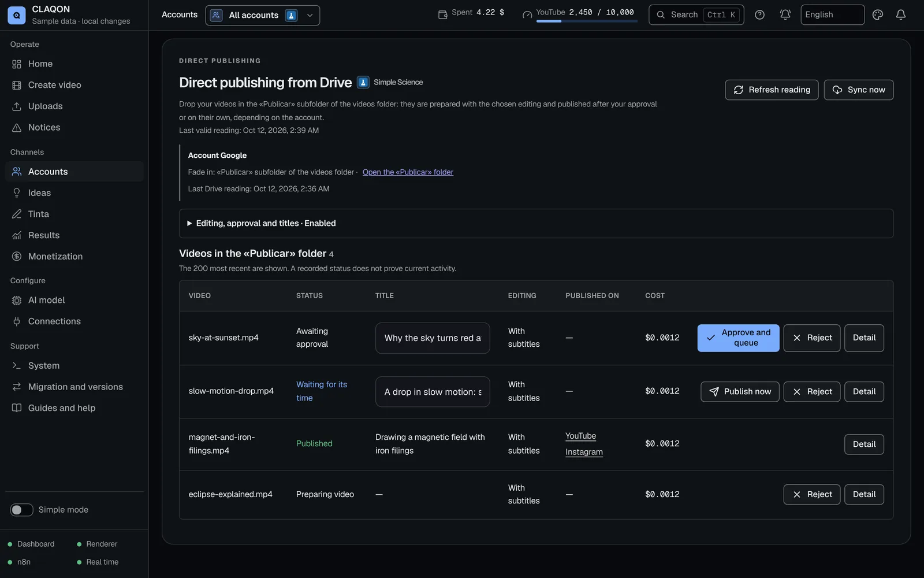Open Ideas in the sidebar
Image resolution: width=924 pixels, height=578 pixels.
(74, 193)
